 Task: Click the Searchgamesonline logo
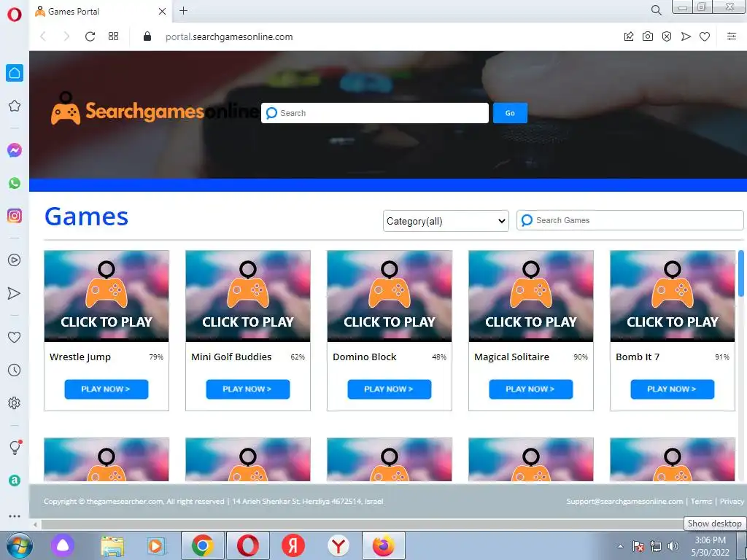tap(155, 110)
